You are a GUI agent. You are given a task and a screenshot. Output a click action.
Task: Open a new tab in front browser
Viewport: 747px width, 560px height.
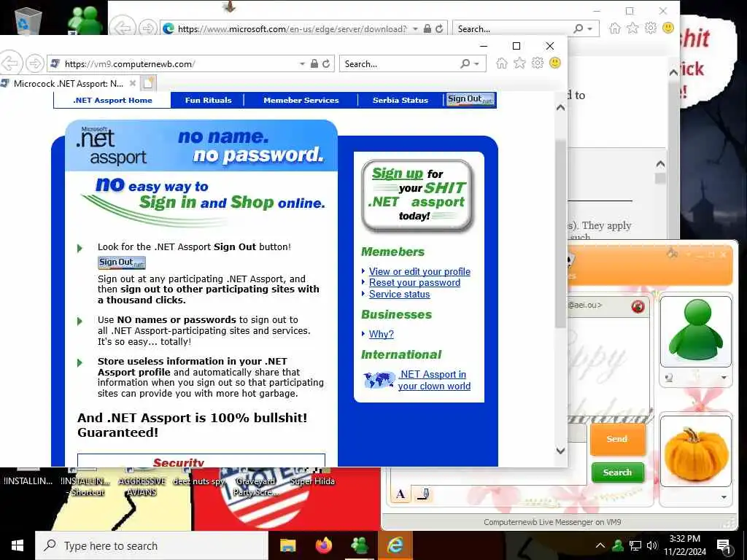[149, 83]
